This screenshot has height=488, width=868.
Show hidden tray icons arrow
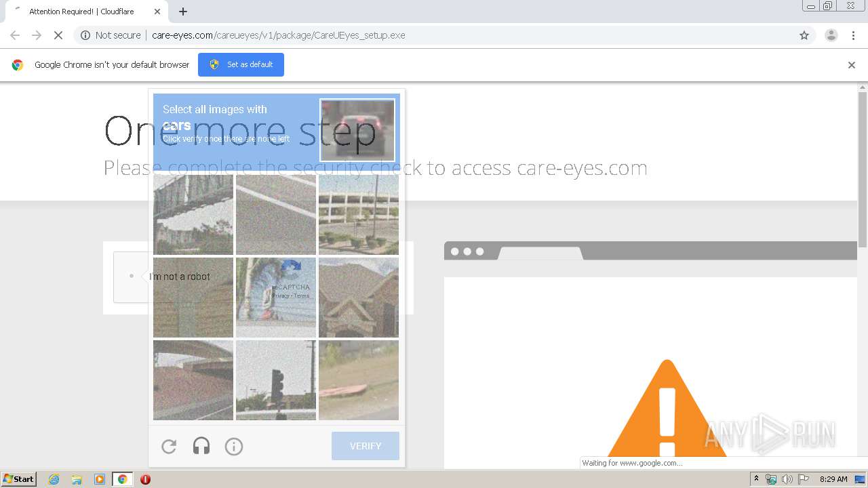point(756,479)
